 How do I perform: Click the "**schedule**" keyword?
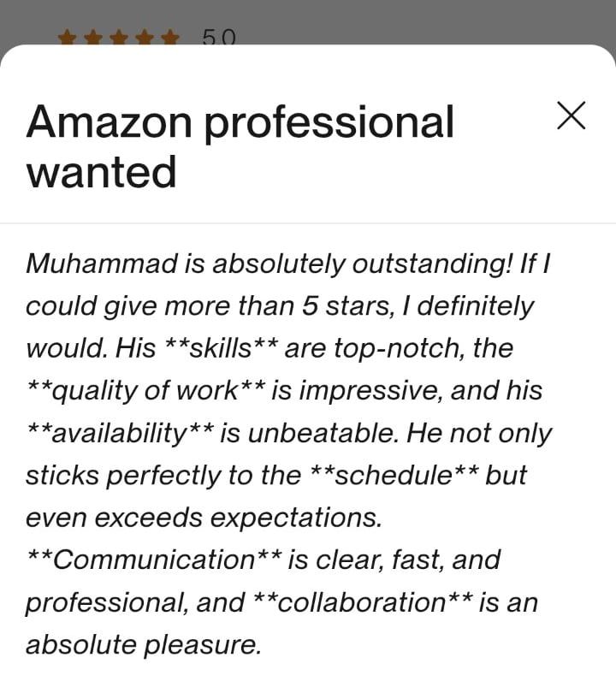394,475
